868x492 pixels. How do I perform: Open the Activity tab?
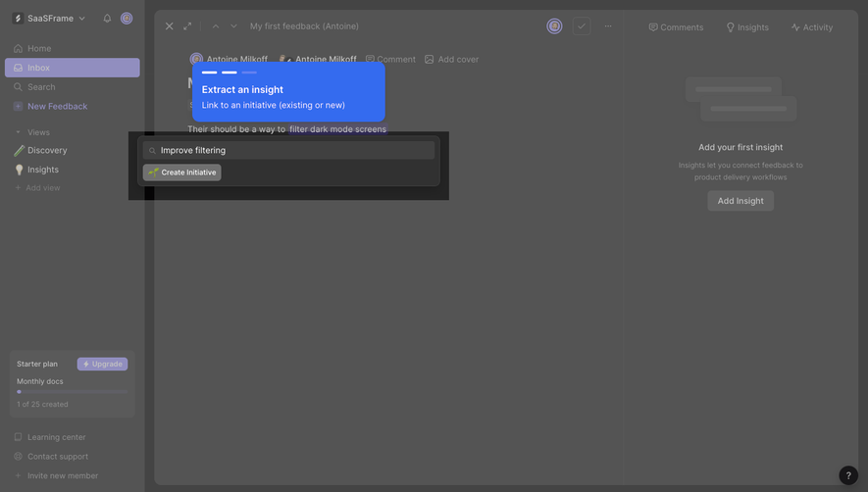(812, 27)
